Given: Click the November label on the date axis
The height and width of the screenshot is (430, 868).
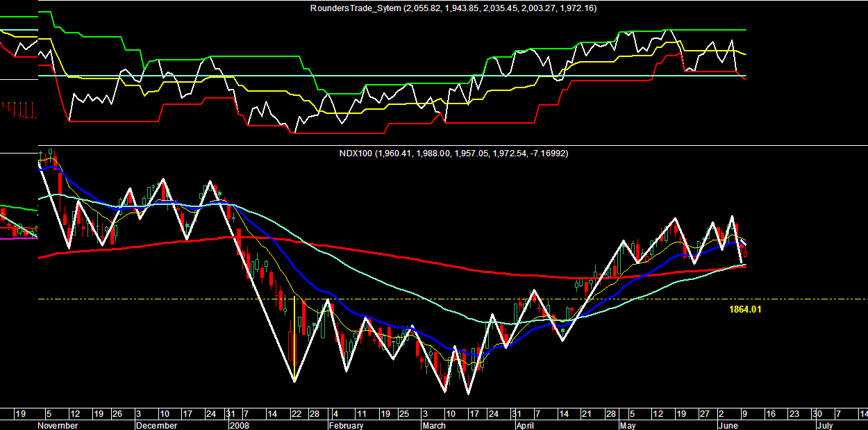Looking at the screenshot, I should click(59, 425).
